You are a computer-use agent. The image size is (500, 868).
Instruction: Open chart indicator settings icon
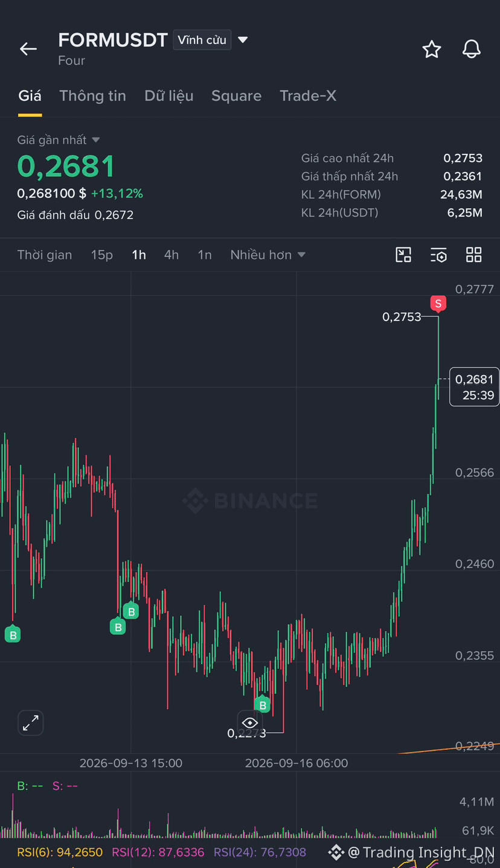pyautogui.click(x=438, y=255)
